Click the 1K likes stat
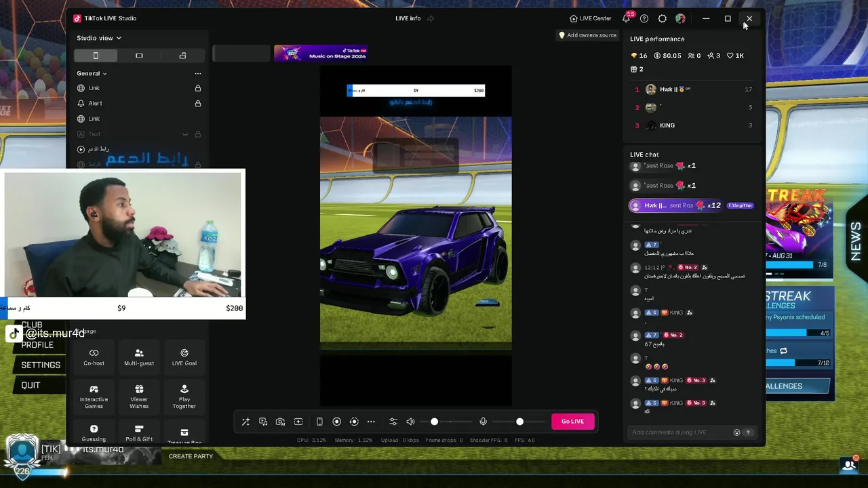 pos(736,56)
